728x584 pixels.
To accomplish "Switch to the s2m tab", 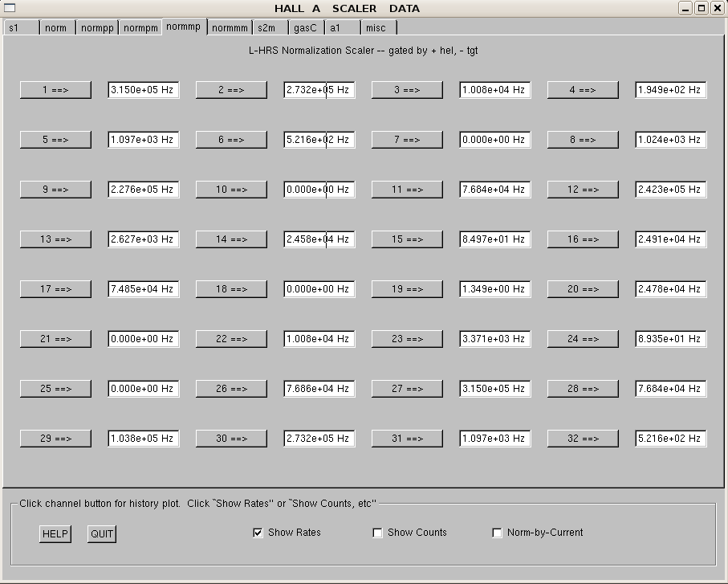I will pyautogui.click(x=270, y=28).
